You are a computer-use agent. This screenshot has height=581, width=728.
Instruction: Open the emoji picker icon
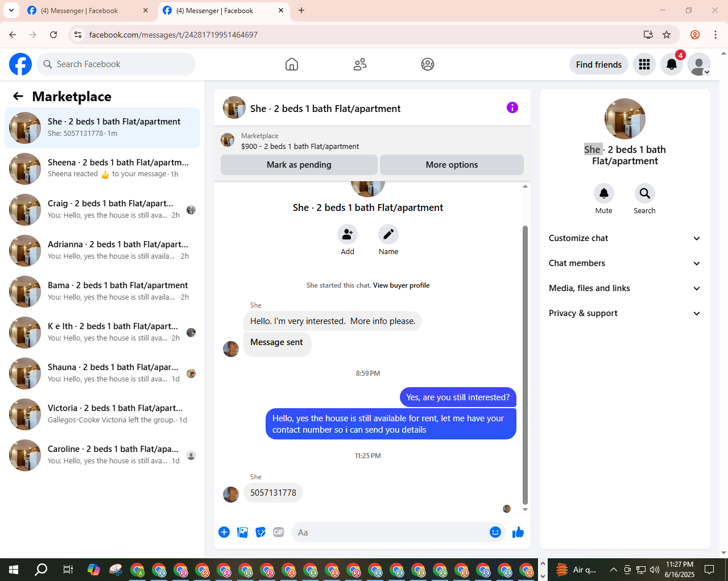coord(495,532)
